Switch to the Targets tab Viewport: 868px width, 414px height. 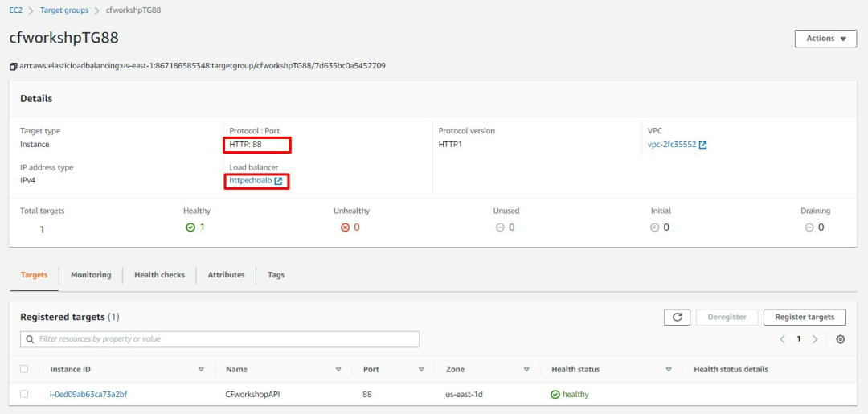35,275
